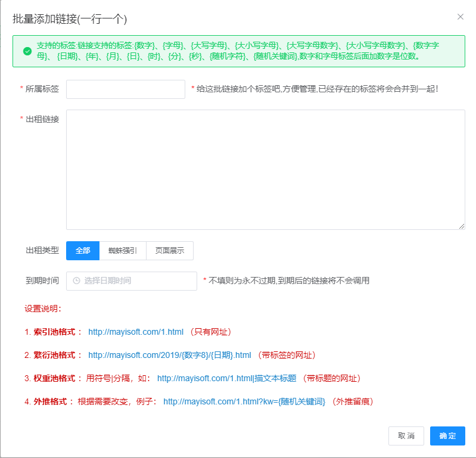The height and width of the screenshot is (458, 476).
Task: Focus the 所属标签 text input
Action: pos(126,89)
